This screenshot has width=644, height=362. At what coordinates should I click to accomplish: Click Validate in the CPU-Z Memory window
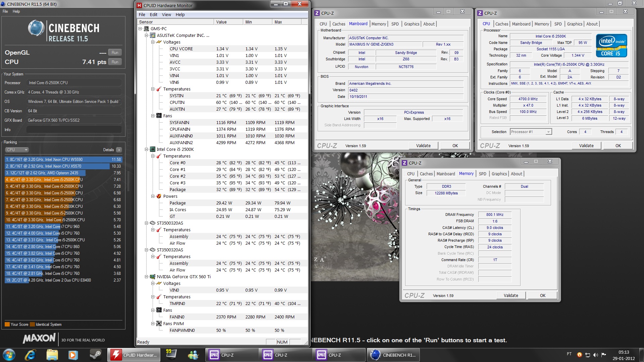[511, 295]
